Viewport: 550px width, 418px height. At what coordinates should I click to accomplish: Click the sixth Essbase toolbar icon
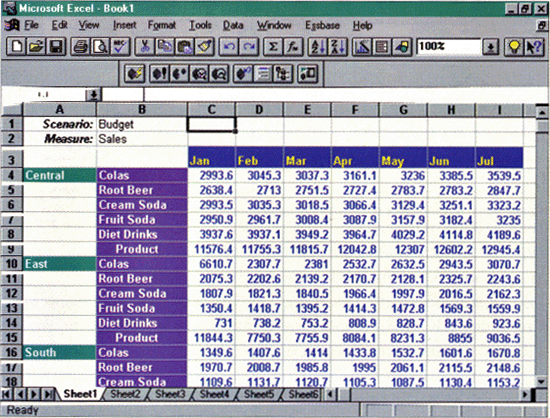coord(243,74)
